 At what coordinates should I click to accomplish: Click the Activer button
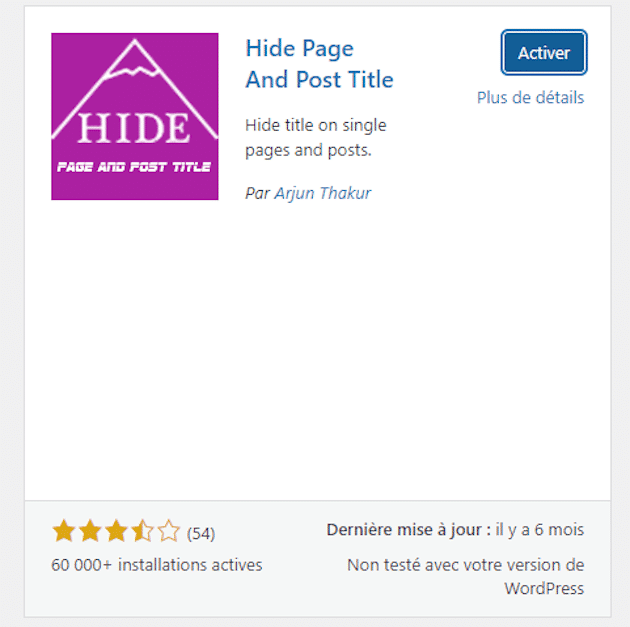click(544, 53)
